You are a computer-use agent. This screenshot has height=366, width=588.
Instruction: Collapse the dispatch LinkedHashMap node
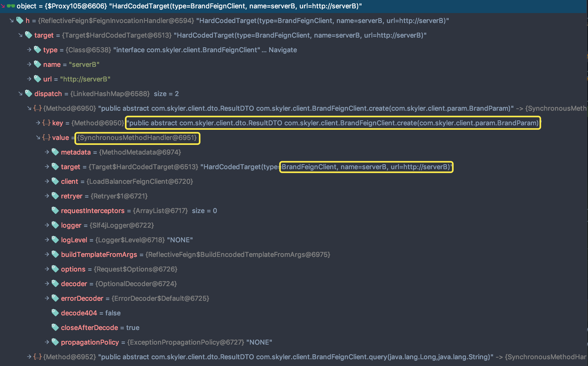tap(20, 93)
